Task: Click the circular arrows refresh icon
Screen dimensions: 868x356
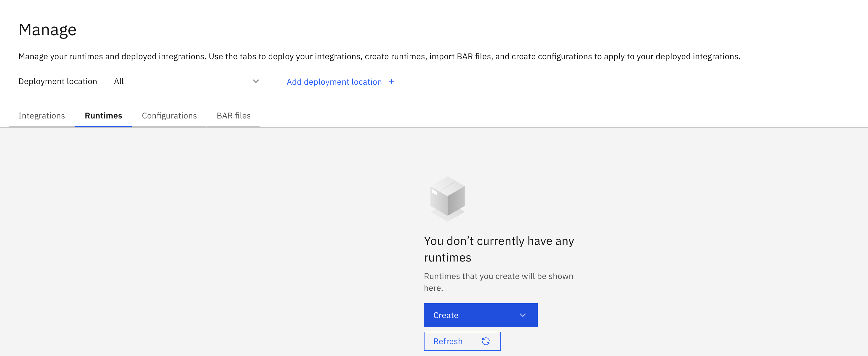Action: click(x=486, y=341)
